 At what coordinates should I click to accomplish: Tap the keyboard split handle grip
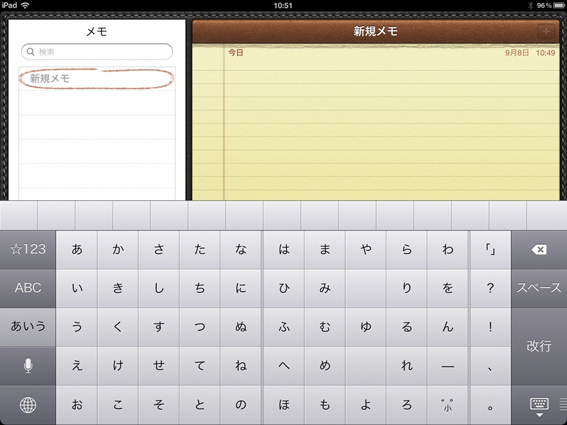point(563,404)
